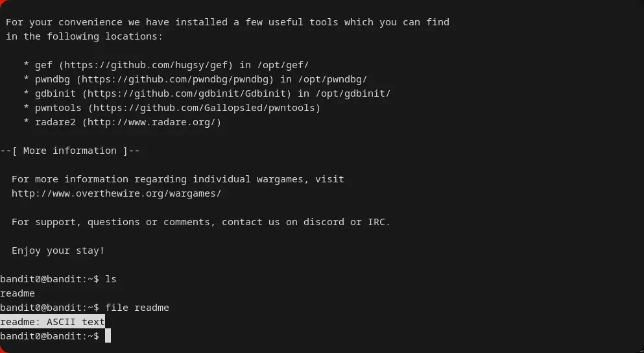Open the overthewire.org wargames URL
This screenshot has height=353, width=644.
pyautogui.click(x=116, y=193)
